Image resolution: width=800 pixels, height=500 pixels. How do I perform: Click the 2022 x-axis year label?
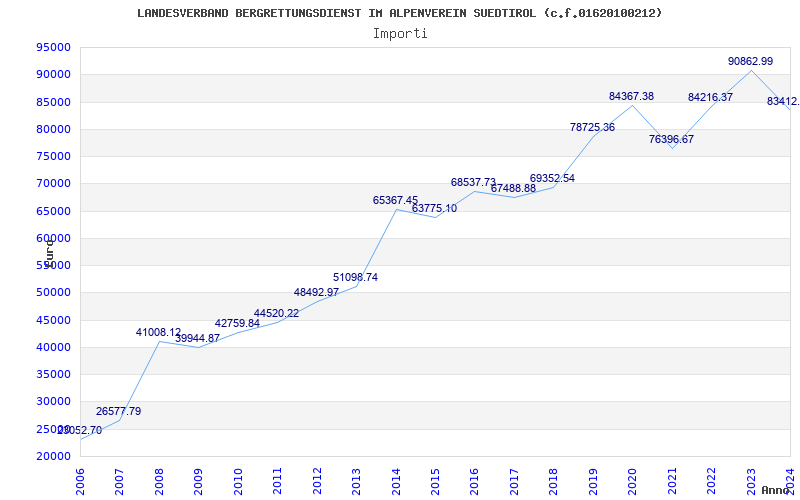(x=711, y=482)
